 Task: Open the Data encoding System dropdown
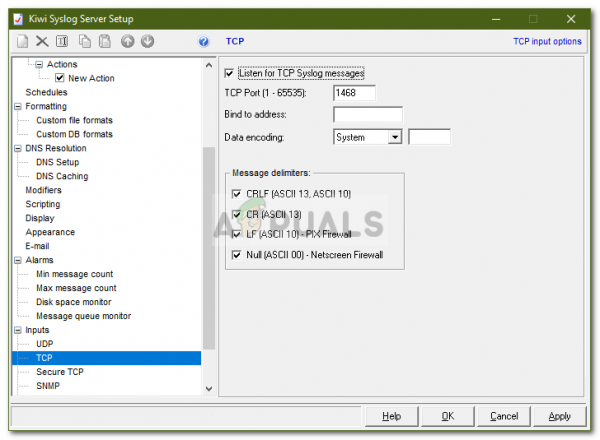pos(395,137)
